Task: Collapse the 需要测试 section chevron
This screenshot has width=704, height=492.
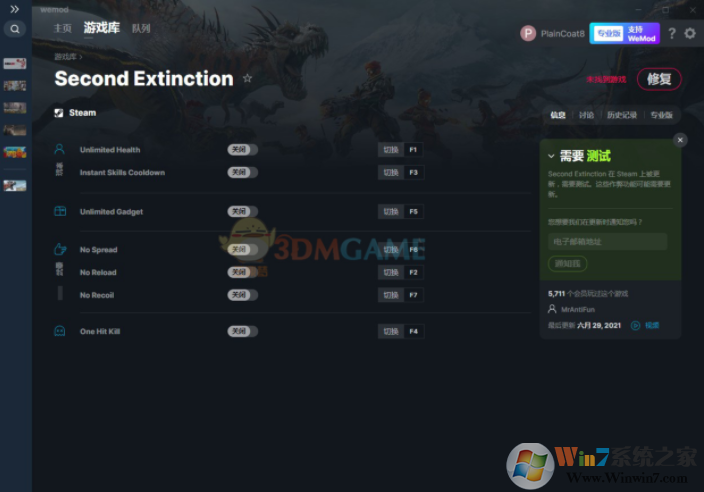Action: pyautogui.click(x=551, y=156)
